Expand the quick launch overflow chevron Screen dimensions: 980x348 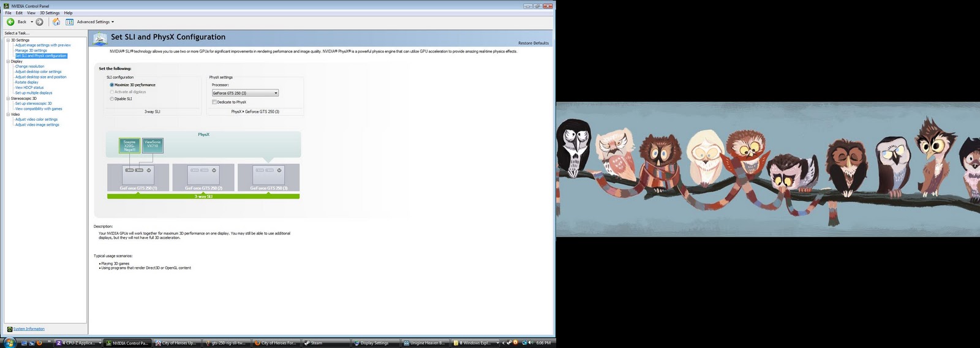tap(49, 342)
